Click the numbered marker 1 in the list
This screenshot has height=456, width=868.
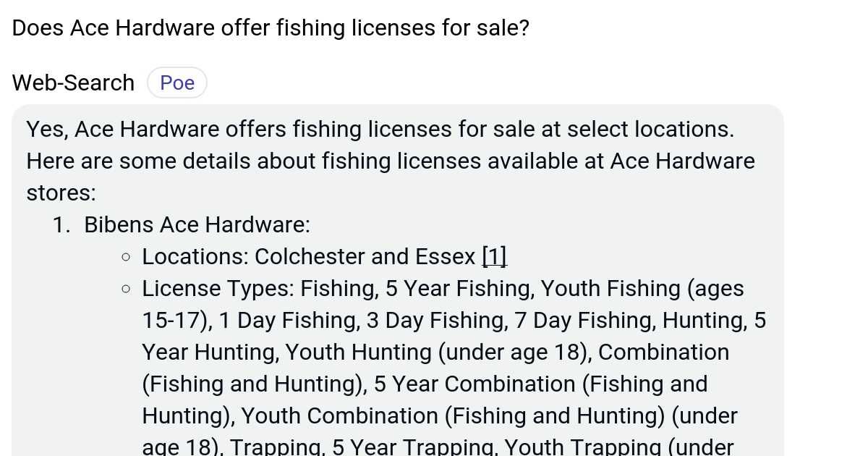61,224
